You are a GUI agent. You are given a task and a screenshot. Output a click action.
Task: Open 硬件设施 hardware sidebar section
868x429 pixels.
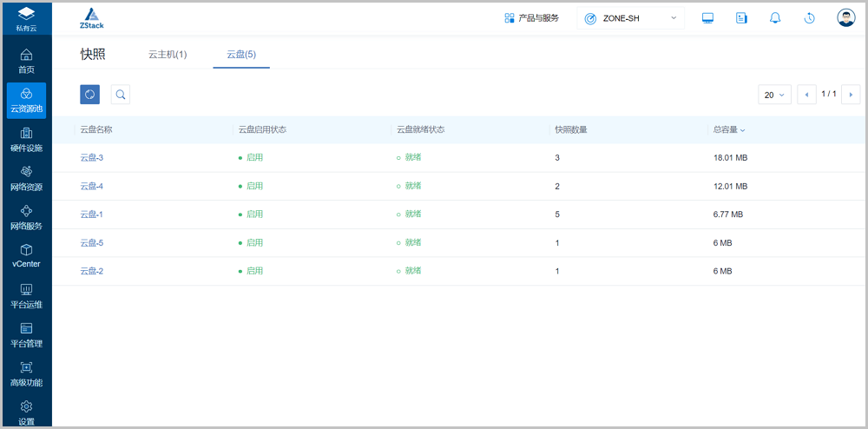click(x=26, y=140)
